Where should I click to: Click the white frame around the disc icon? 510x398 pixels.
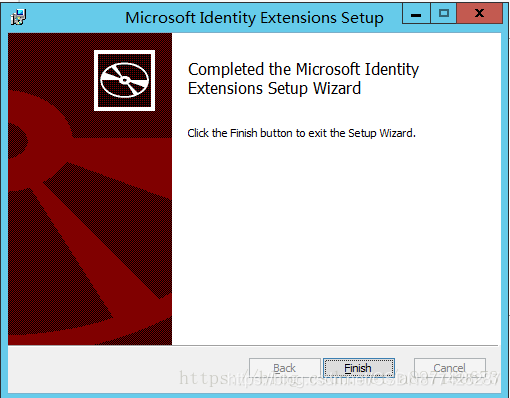pyautogui.click(x=124, y=52)
